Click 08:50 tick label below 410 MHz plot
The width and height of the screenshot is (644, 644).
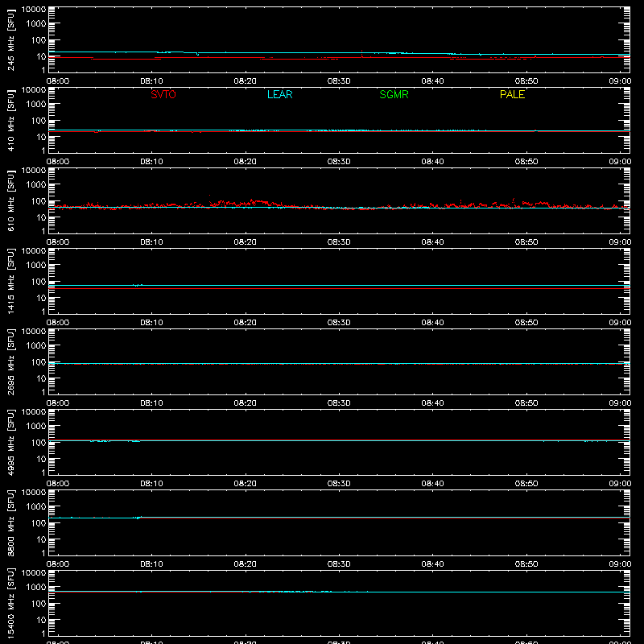click(526, 162)
